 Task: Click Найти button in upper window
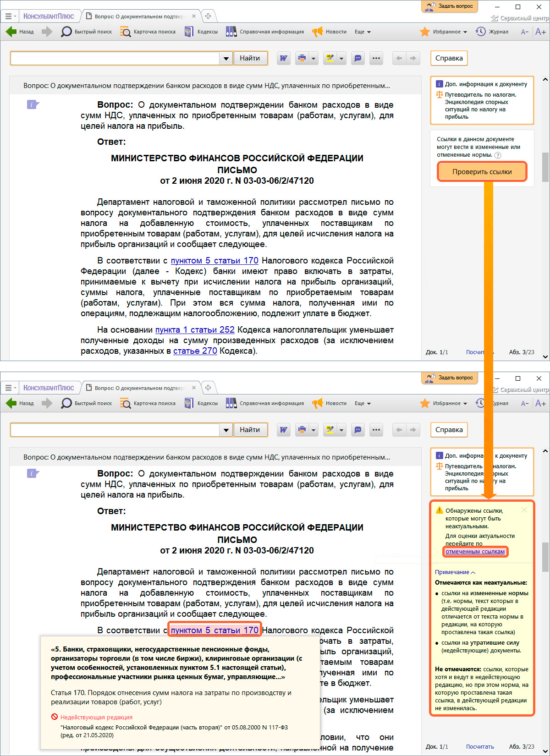tap(250, 58)
